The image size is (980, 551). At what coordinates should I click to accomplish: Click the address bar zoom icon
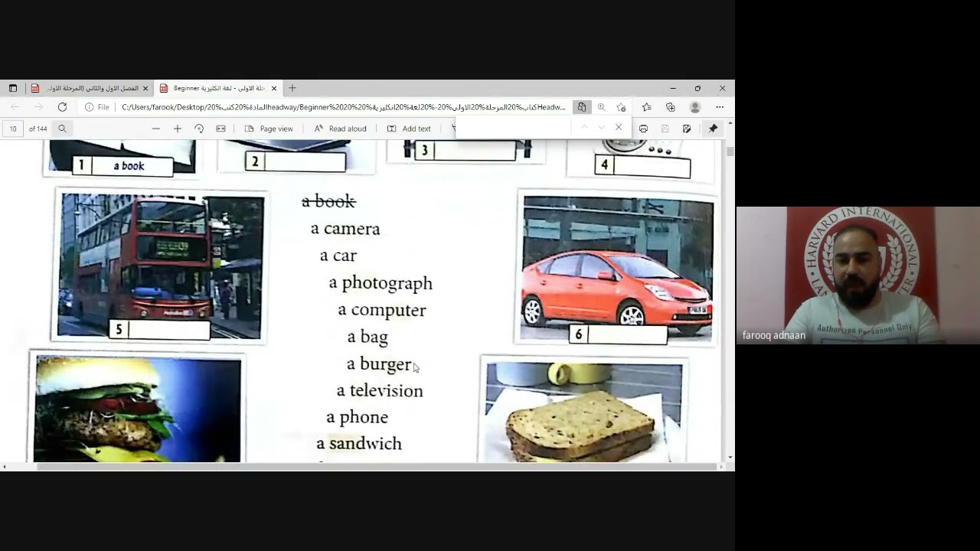(602, 107)
